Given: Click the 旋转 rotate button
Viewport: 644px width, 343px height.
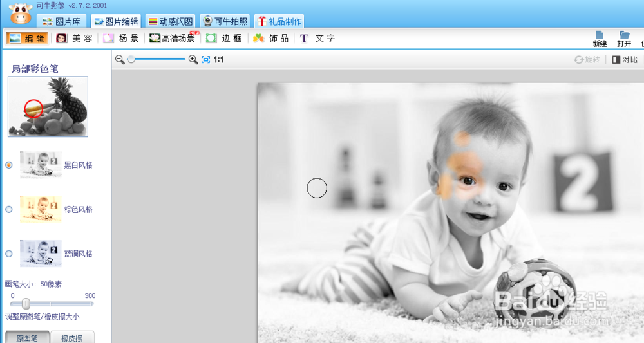Looking at the screenshot, I should click(587, 59).
